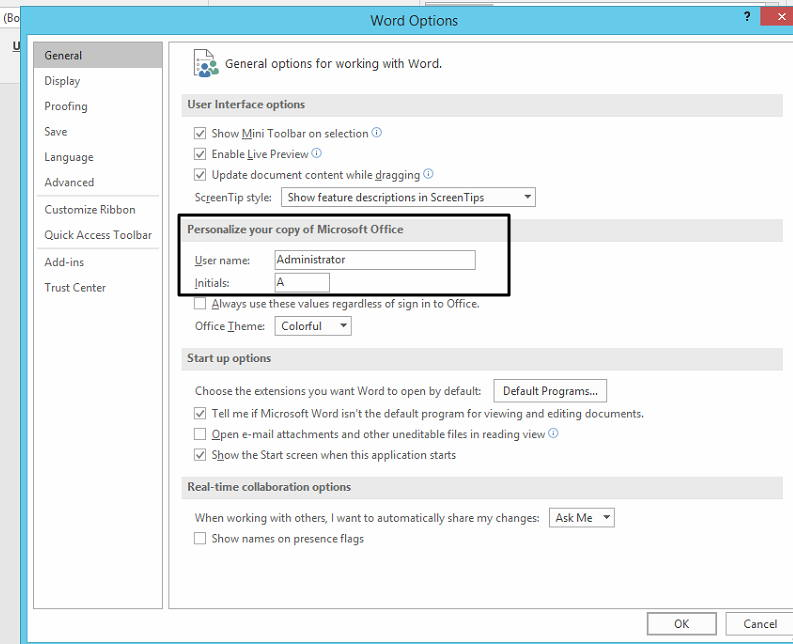Image resolution: width=793 pixels, height=644 pixels.
Task: Click info icon after Update document content
Action: 428,174
